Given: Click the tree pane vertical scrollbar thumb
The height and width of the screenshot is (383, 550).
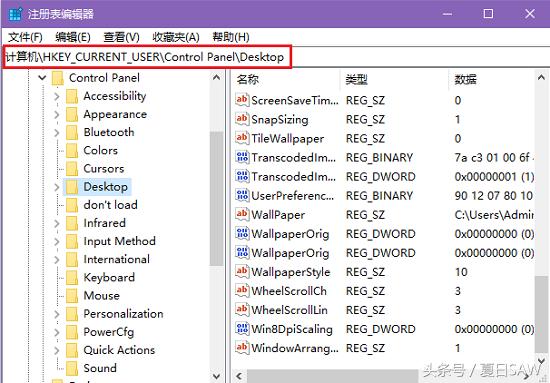Looking at the screenshot, I should (x=217, y=199).
